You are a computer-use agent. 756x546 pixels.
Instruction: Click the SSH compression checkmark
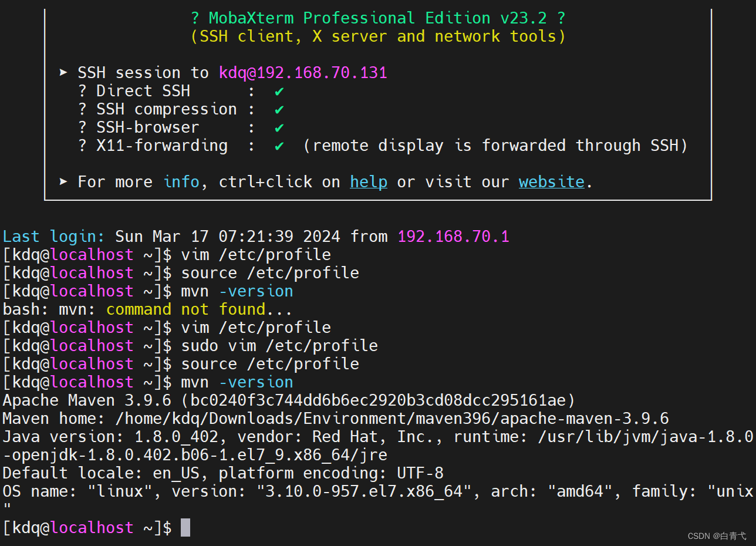[279, 109]
